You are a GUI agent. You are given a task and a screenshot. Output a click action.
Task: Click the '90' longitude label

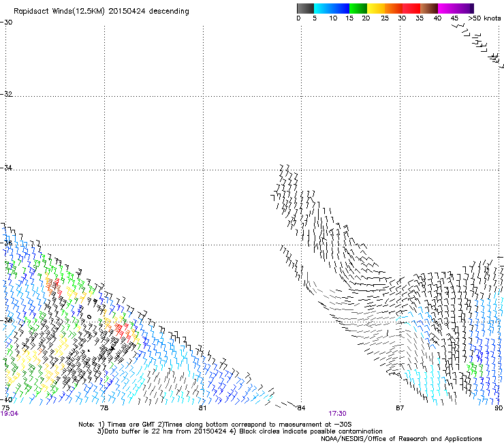pos(499,408)
